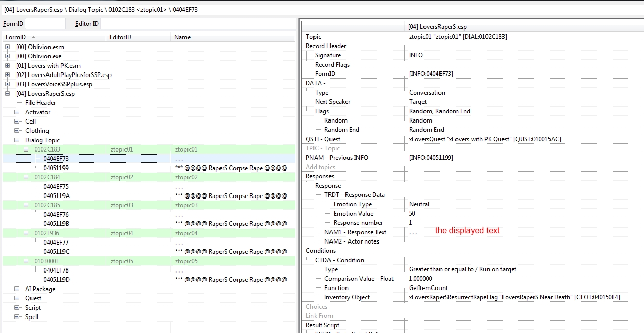Expand the Quest record group
644x333 pixels.
pyautogui.click(x=17, y=298)
